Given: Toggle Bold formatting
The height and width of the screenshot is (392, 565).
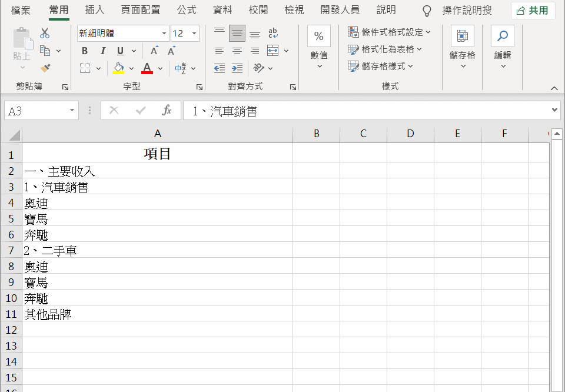Looking at the screenshot, I should (x=85, y=51).
